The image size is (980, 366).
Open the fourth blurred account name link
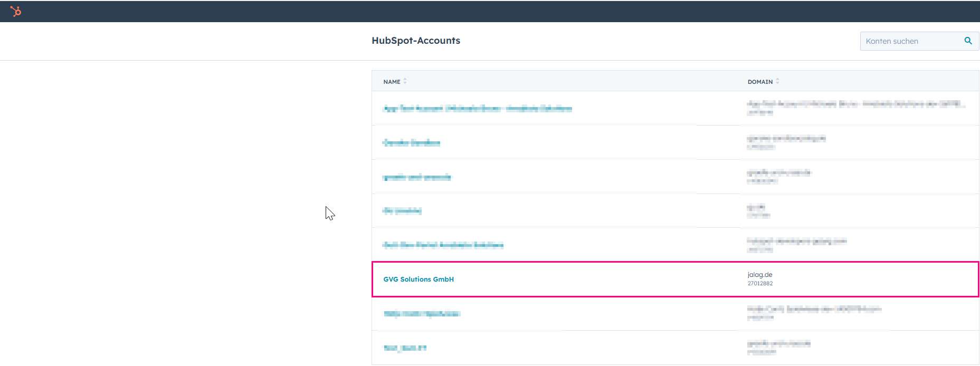402,211
